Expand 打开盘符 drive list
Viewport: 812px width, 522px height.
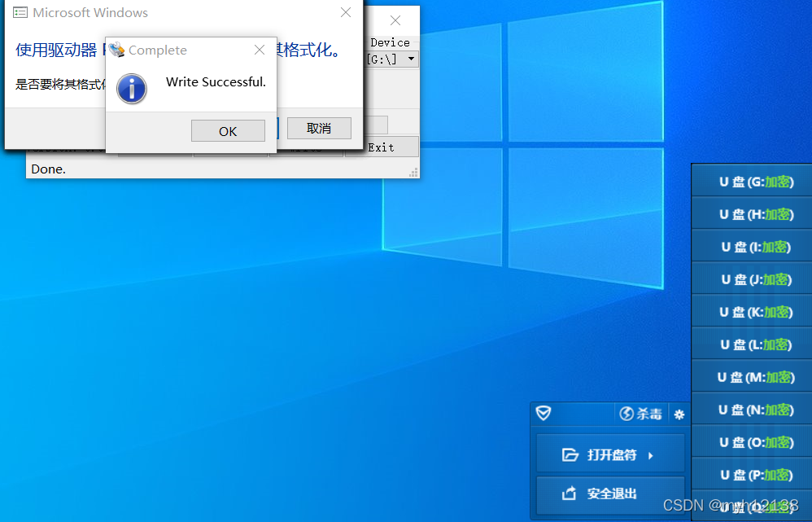[x=610, y=454]
